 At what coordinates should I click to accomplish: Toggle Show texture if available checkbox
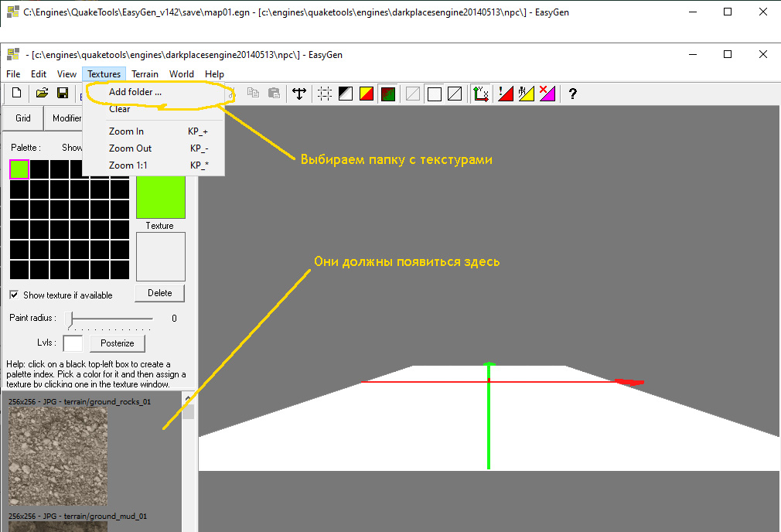coord(14,295)
